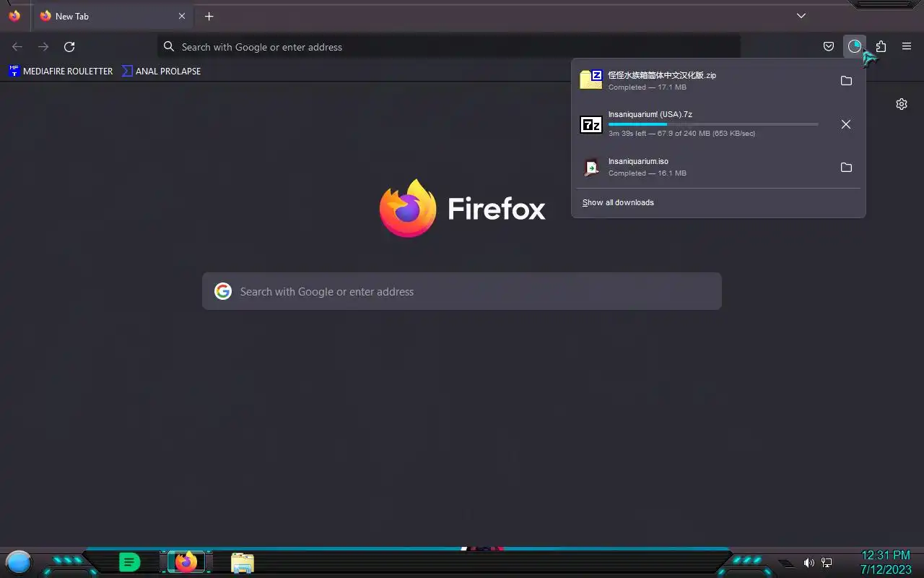Click the forward navigation arrow
This screenshot has height=578, width=924.
[x=43, y=47]
